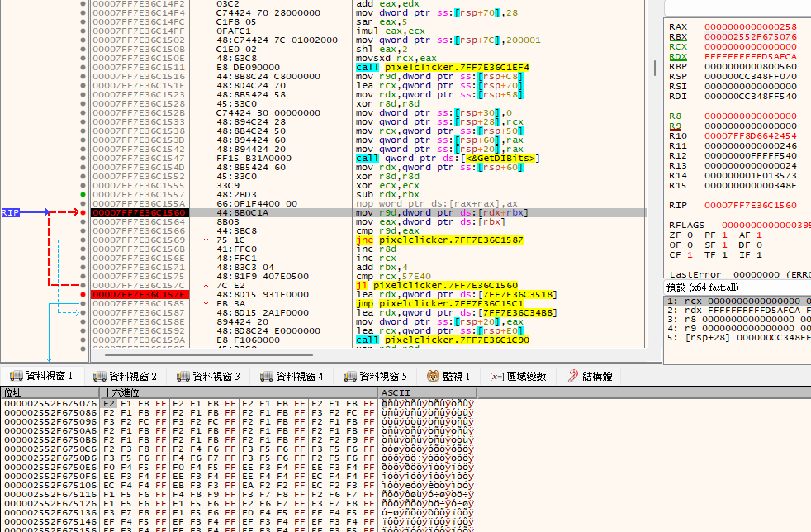Click the 十六進位 column header

(x=239, y=392)
